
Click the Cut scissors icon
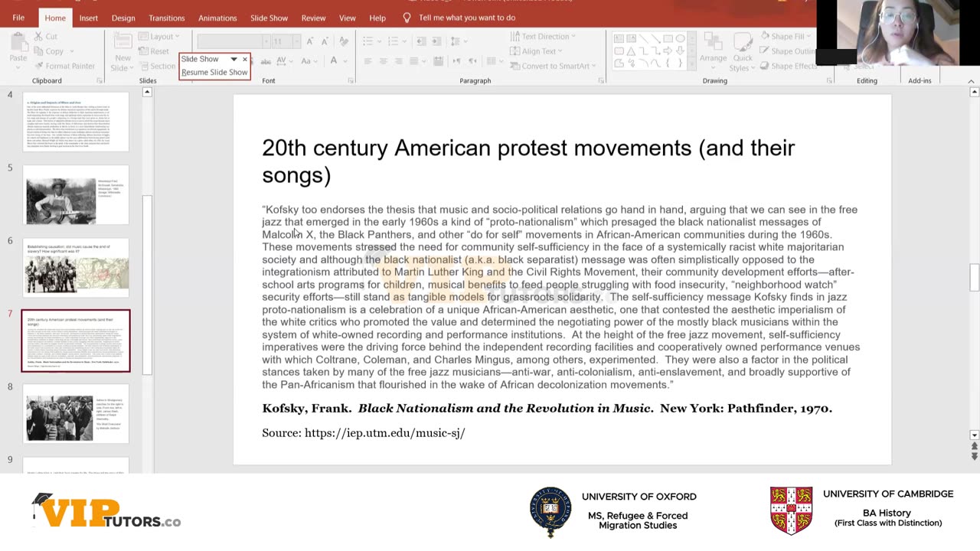pos(39,37)
